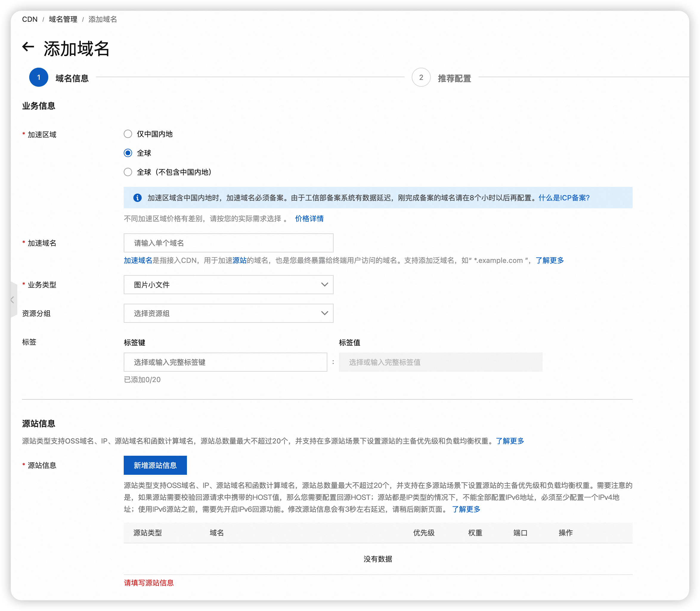
Task: Click the back arrow beside 添加域名
Action: tap(28, 47)
